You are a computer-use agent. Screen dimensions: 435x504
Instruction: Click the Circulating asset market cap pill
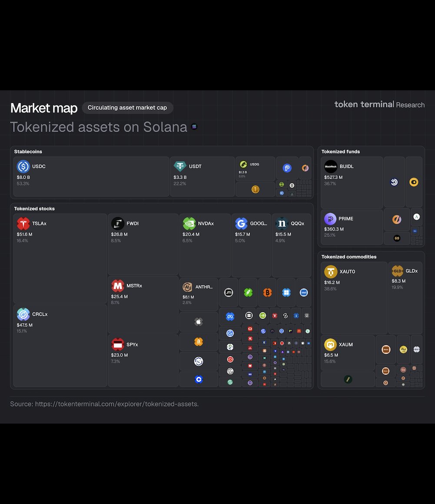click(x=127, y=108)
